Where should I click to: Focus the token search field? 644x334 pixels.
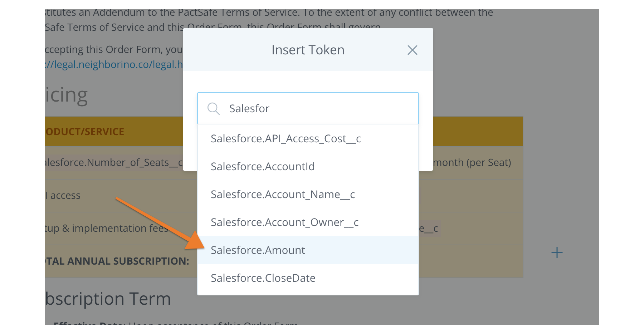tap(308, 108)
